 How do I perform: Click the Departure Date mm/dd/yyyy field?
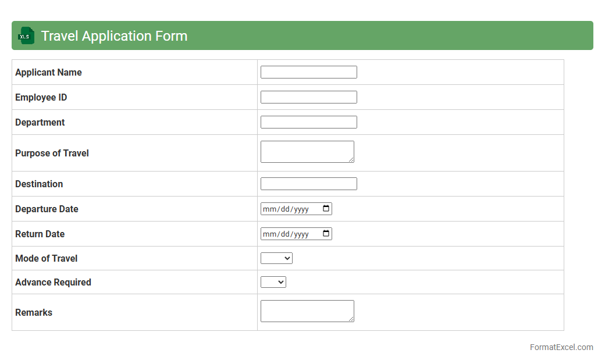pyautogui.click(x=288, y=209)
